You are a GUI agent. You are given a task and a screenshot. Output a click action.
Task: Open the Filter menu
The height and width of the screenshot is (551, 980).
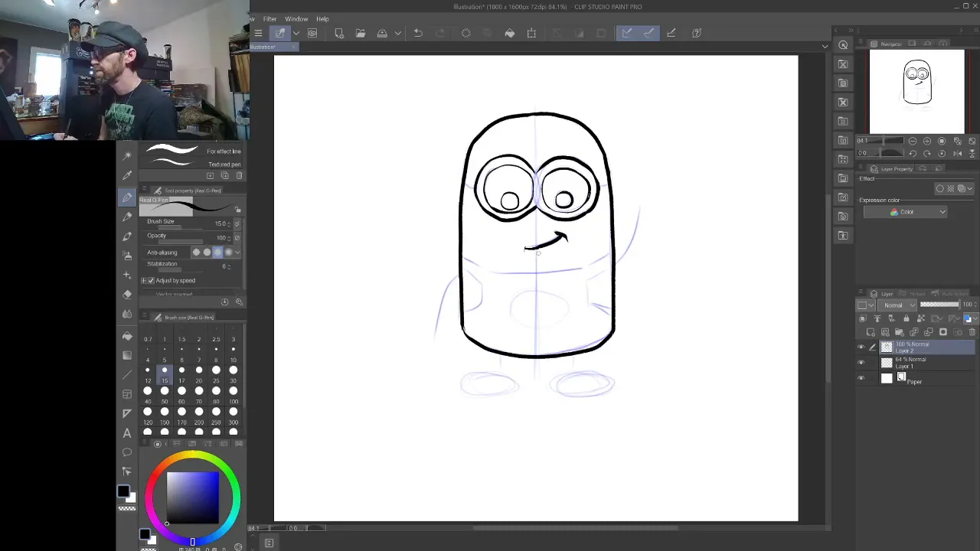tap(269, 19)
